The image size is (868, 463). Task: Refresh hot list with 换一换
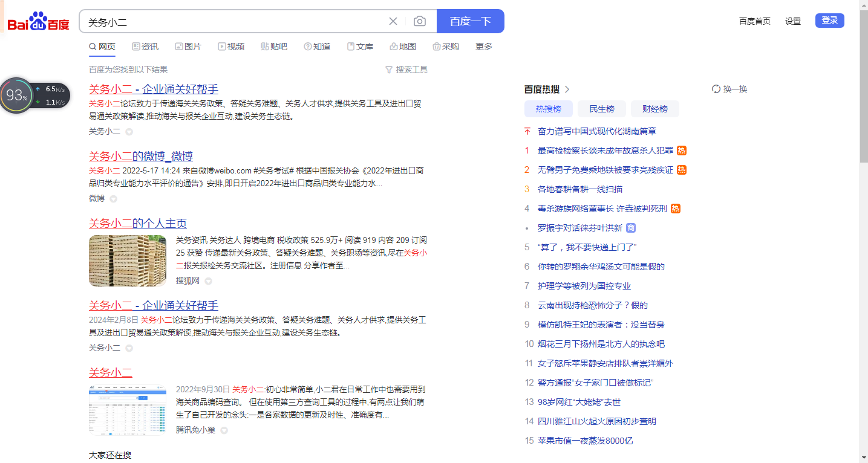click(x=729, y=89)
